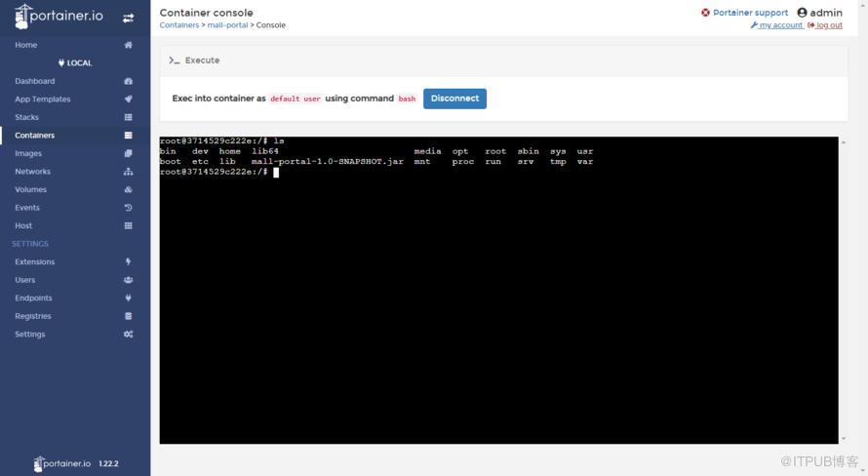
Task: Click the App Templates rocket icon
Action: pos(129,99)
